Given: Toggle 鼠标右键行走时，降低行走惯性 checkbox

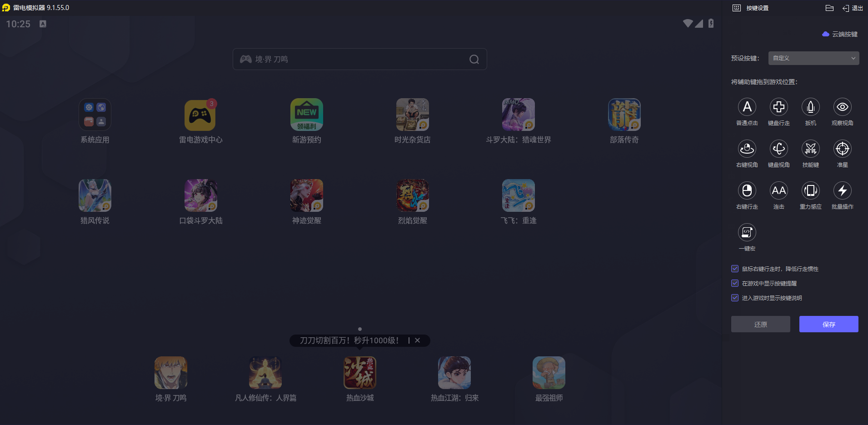Looking at the screenshot, I should pos(735,269).
